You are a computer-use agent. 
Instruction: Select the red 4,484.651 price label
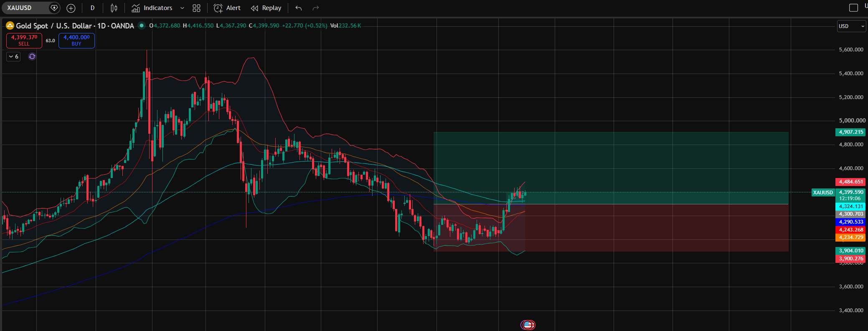tap(851, 182)
